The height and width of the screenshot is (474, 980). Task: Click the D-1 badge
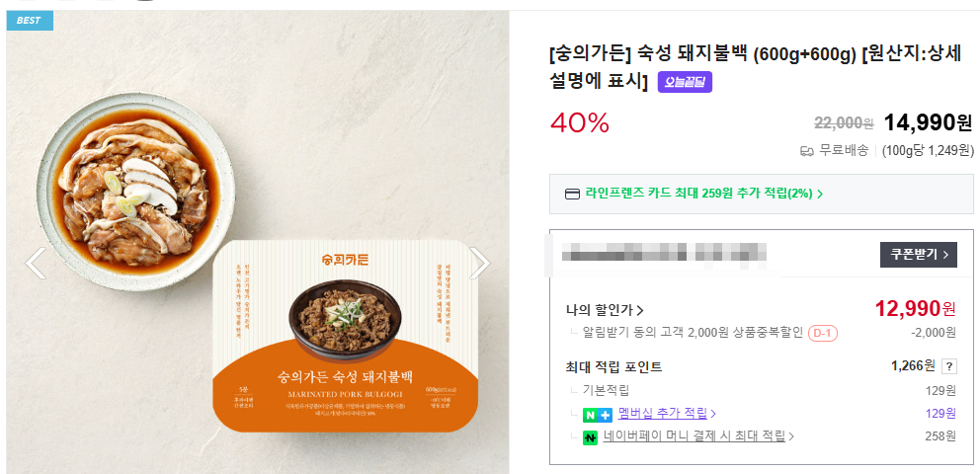pyautogui.click(x=822, y=334)
